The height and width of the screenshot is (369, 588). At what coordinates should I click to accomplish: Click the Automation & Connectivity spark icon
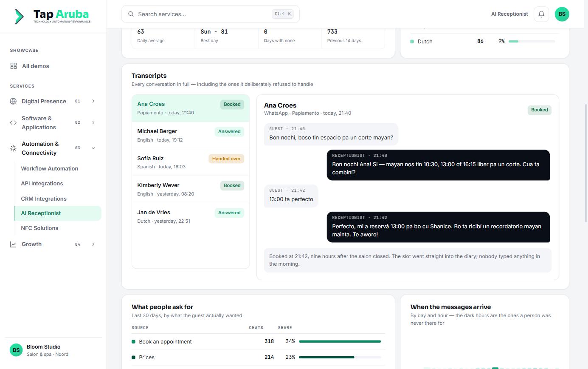click(x=13, y=148)
